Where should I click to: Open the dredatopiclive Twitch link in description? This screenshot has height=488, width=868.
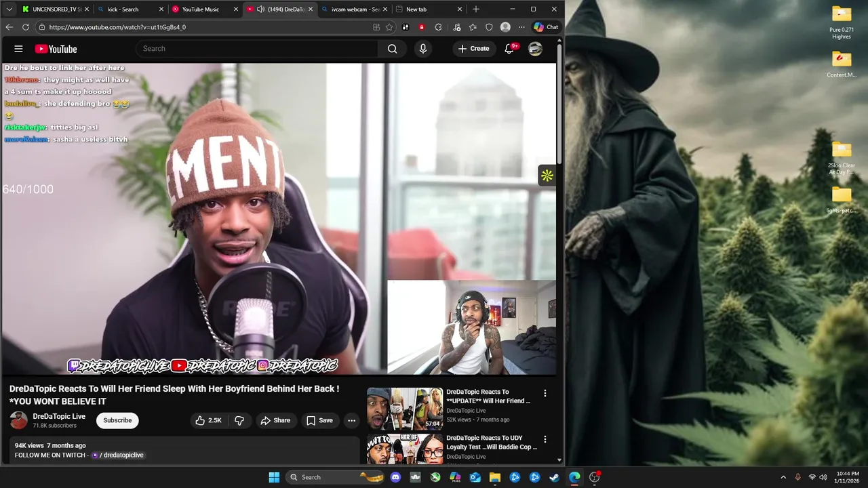click(x=118, y=455)
